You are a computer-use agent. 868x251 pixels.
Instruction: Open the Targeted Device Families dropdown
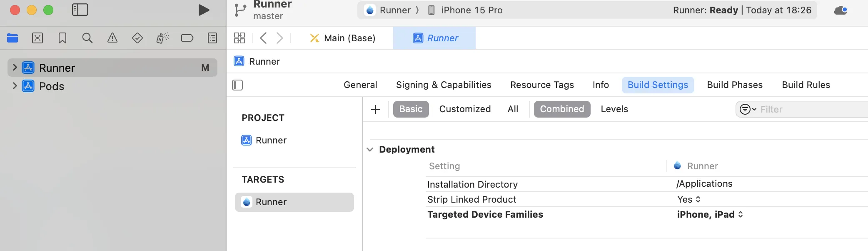pyautogui.click(x=710, y=215)
